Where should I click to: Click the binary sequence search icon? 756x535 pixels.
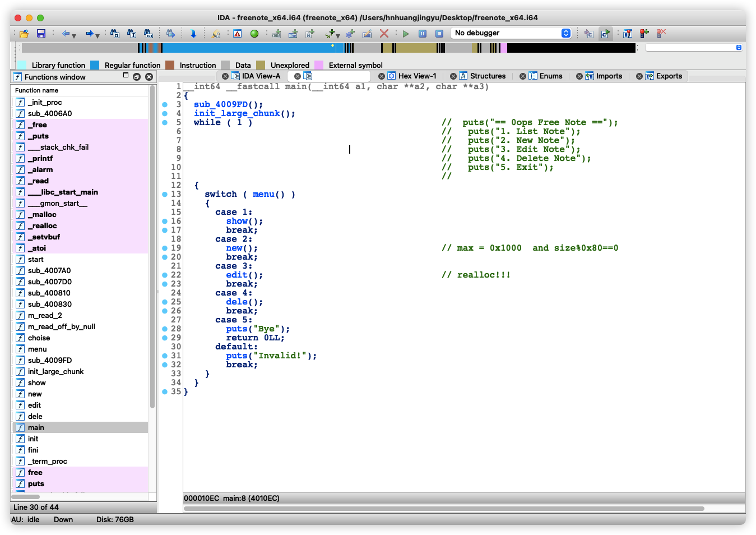149,34
